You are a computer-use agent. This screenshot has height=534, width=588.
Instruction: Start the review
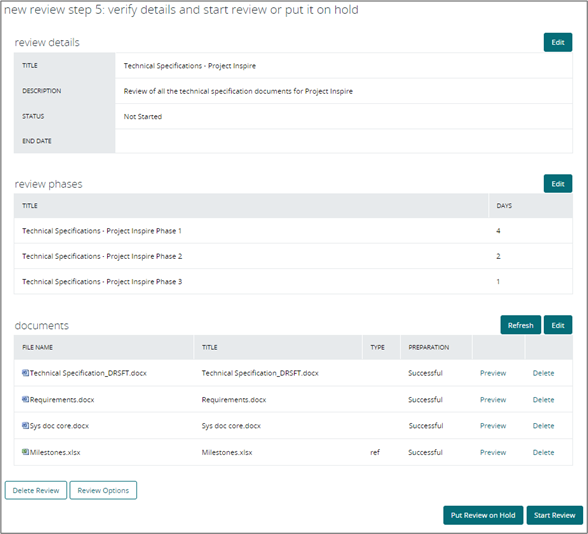pyautogui.click(x=555, y=515)
